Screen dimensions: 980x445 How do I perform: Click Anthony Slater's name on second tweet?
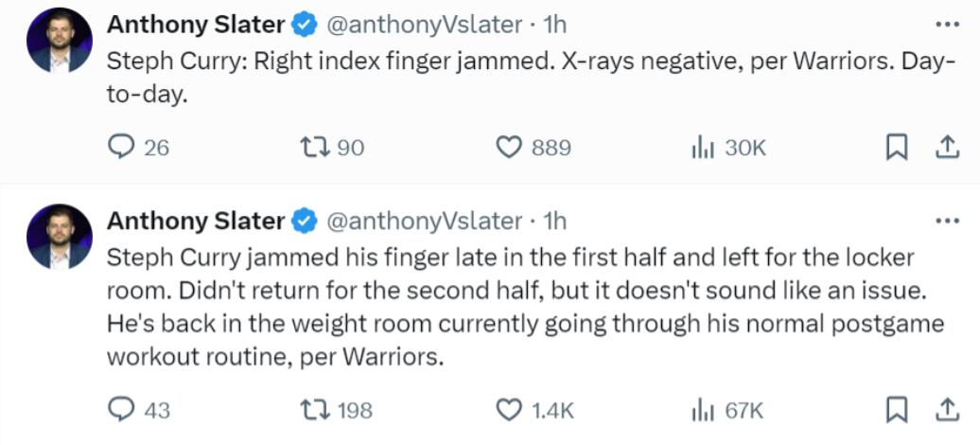pyautogui.click(x=195, y=222)
